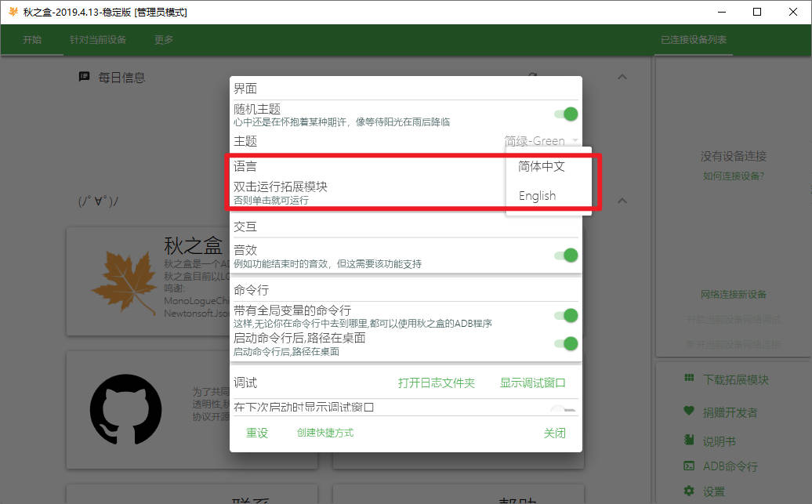Viewport: 812px width, 504px height.
Task: Switch off 启动命令行后,路径在桌面 toggle
Action: click(x=566, y=343)
